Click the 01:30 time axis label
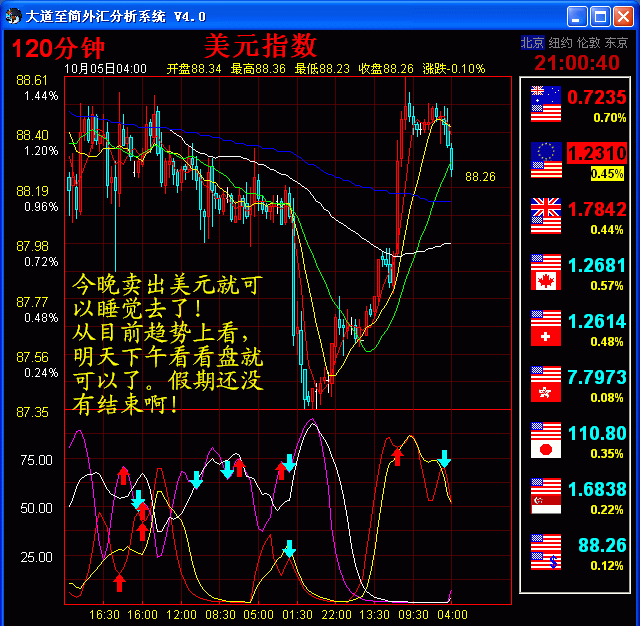Image resolution: width=640 pixels, height=626 pixels. coord(298,615)
